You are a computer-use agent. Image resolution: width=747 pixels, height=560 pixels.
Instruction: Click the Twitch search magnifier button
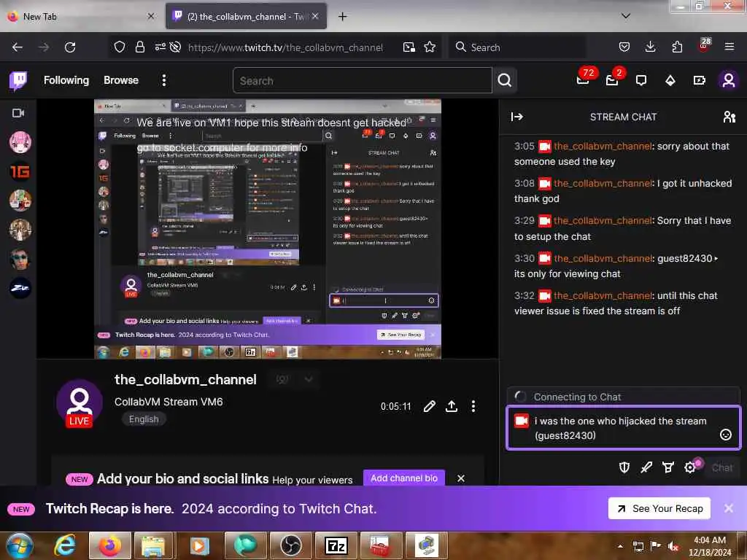tap(505, 80)
